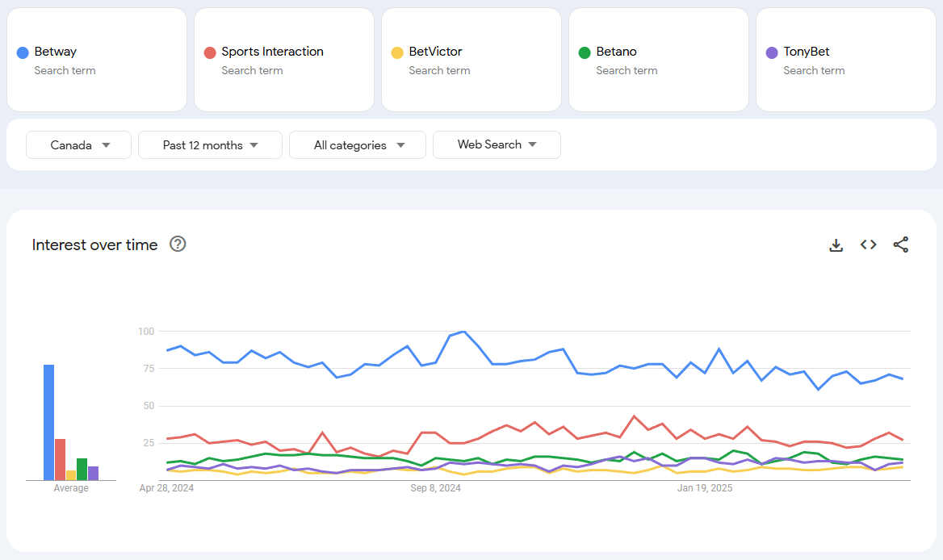Click the purple TonyBet average bar
This screenshot has width=943, height=560.
tap(93, 474)
